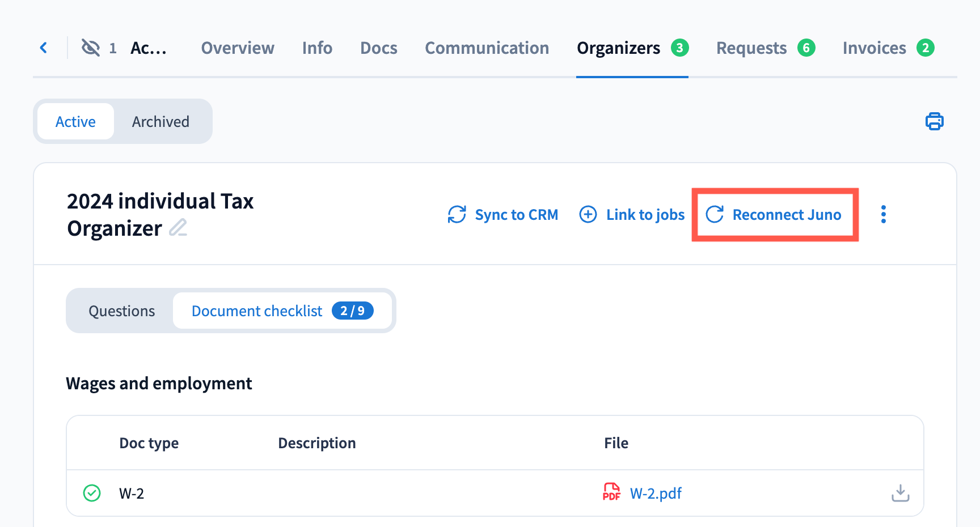The image size is (980, 527).
Task: Switch to the Archived organizers view
Action: (160, 122)
